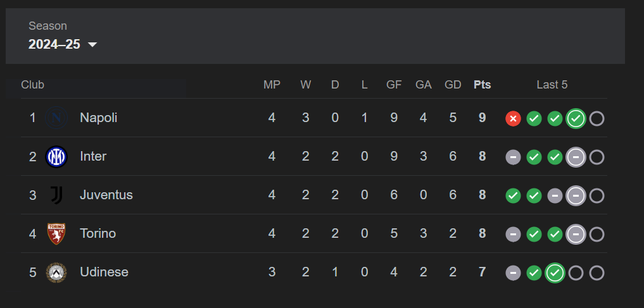
Task: Click the Pts column header
Action: 482,85
